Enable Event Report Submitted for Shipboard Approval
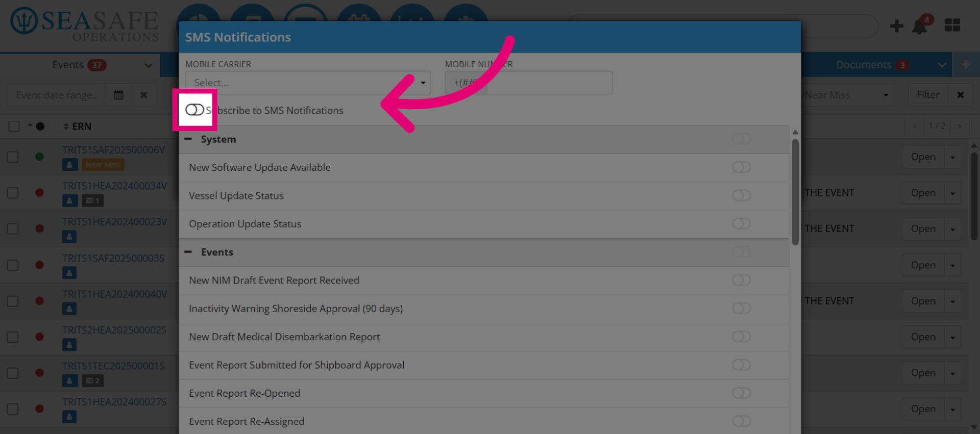This screenshot has width=980, height=434. [x=741, y=365]
